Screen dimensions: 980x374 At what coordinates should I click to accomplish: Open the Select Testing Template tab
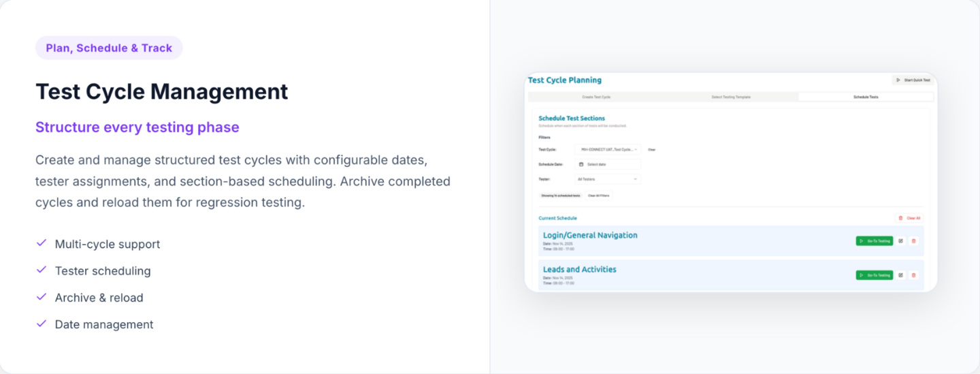click(x=731, y=97)
